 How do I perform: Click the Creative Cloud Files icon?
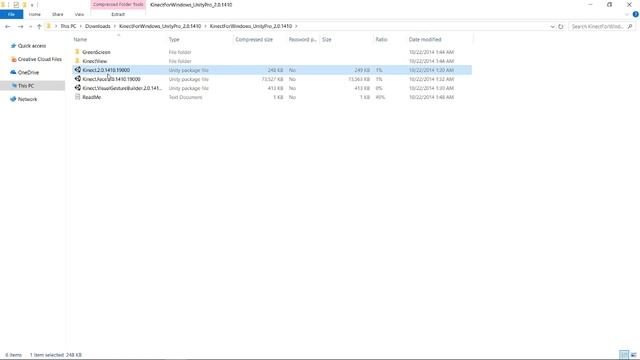pos(13,59)
